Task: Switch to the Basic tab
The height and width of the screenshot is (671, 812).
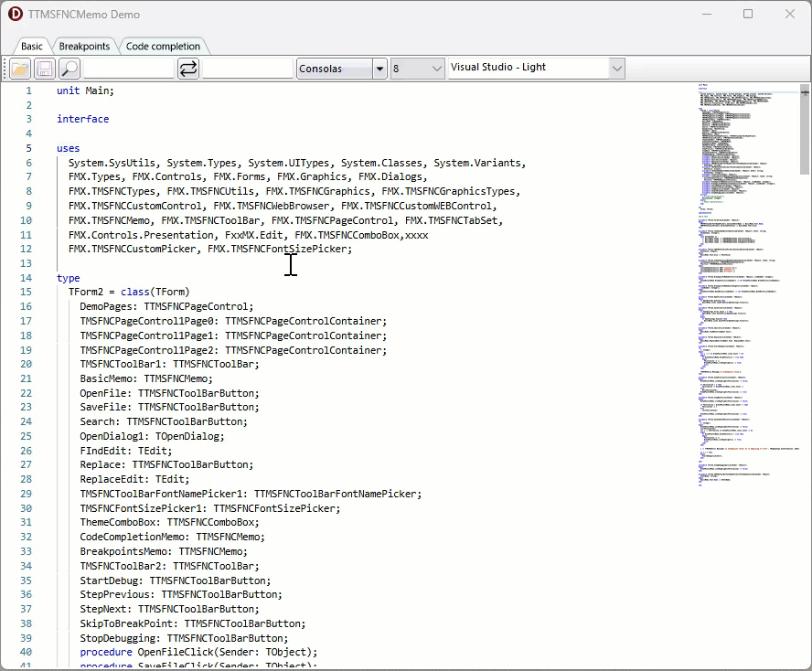Action: pos(32,47)
